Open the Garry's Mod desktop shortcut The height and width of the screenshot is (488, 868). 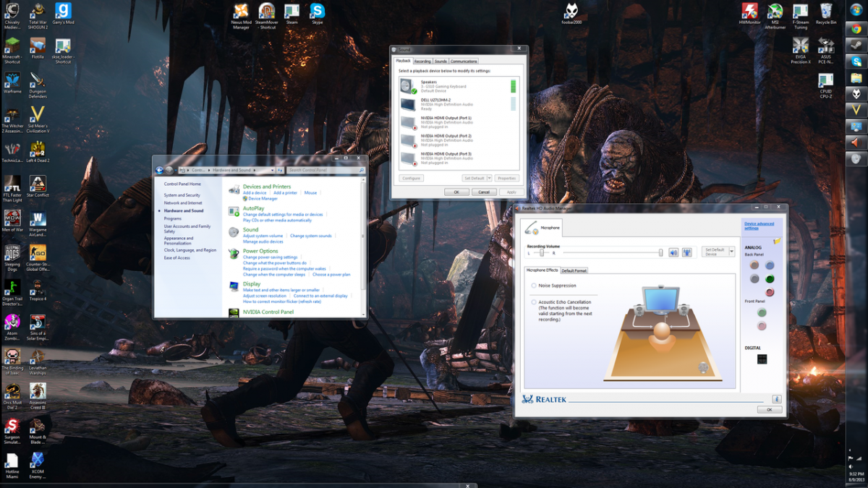tap(63, 14)
